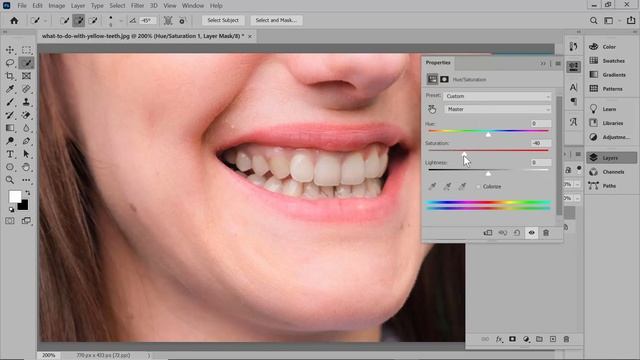Select the Pen tool
This screenshot has height=360, width=640.
[x=26, y=141]
